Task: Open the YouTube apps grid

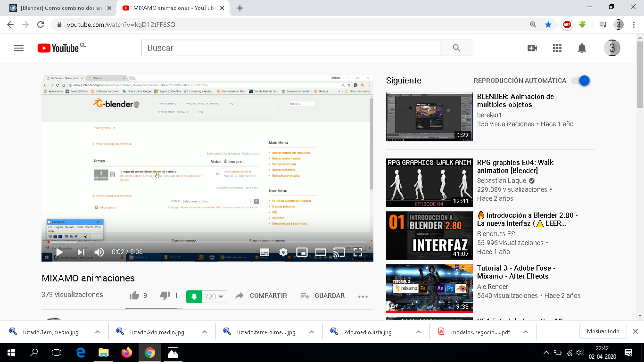Action: [557, 48]
